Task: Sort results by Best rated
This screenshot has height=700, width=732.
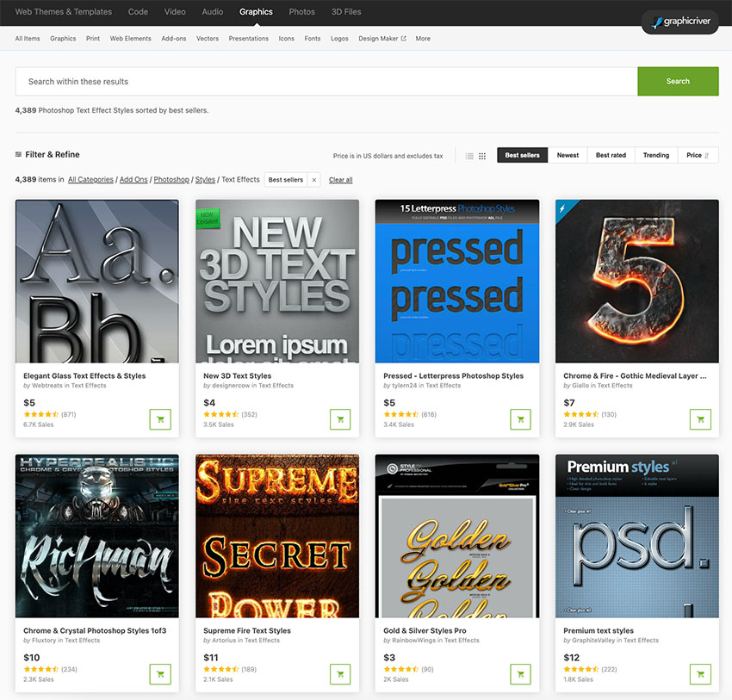Action: click(x=611, y=155)
